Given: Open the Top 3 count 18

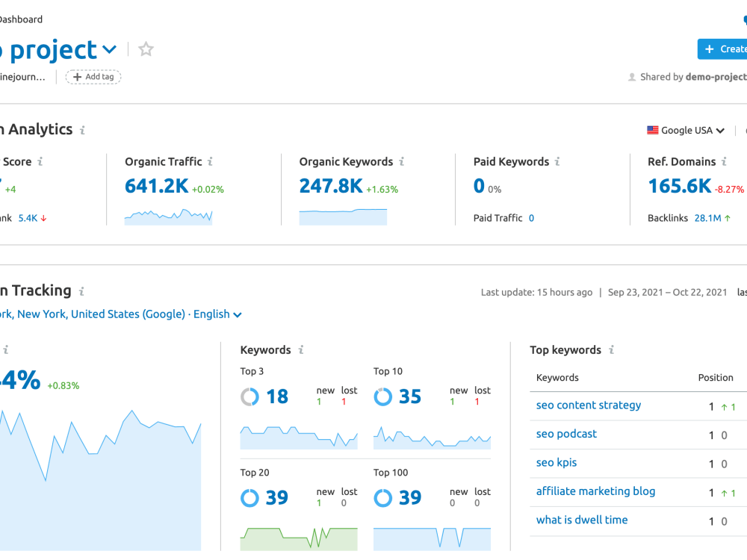Looking at the screenshot, I should pos(277,396).
